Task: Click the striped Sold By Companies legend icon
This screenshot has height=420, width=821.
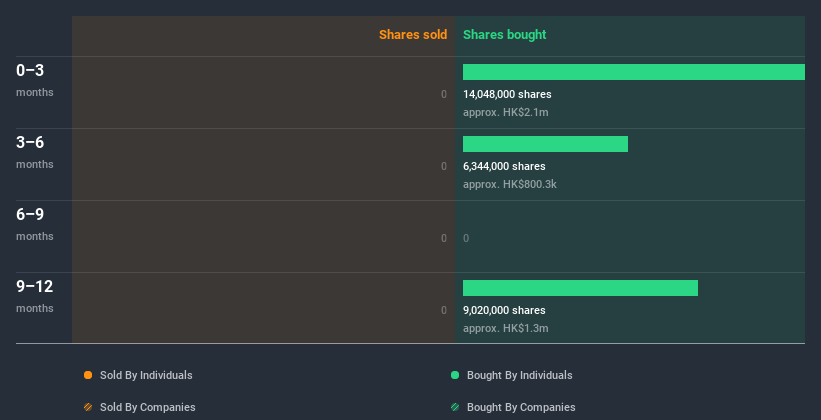Action: coord(88,407)
